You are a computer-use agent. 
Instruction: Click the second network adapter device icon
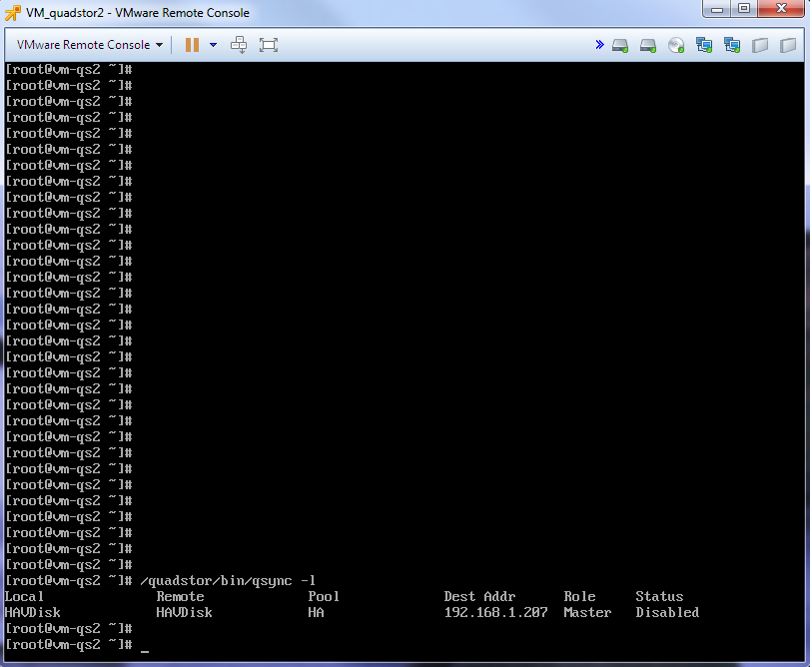click(x=732, y=46)
